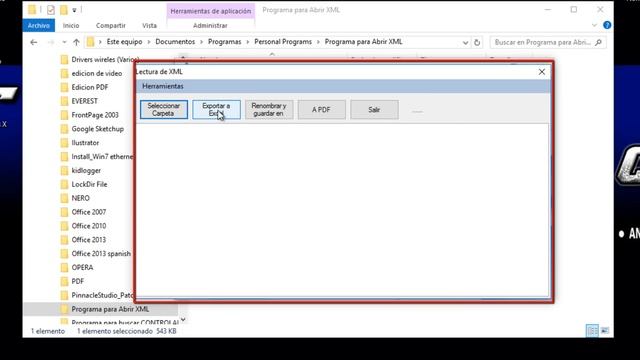Click Personal Programs in the breadcrumb path
The width and height of the screenshot is (640, 360).
pos(283,42)
